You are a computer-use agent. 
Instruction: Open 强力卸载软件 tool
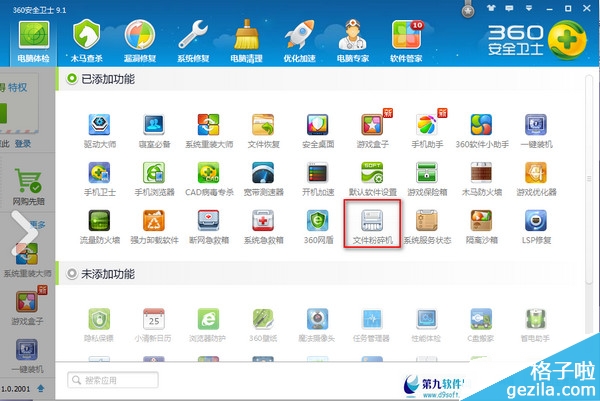tap(154, 227)
